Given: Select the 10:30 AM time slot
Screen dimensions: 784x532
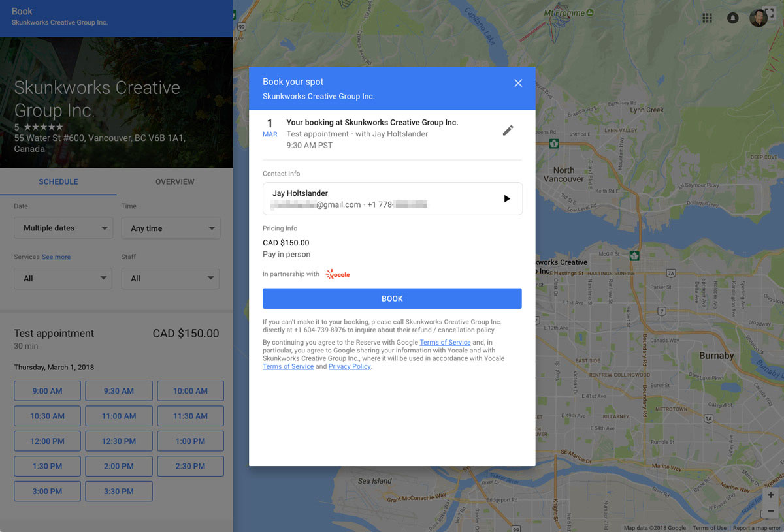Looking at the screenshot, I should pos(47,416).
